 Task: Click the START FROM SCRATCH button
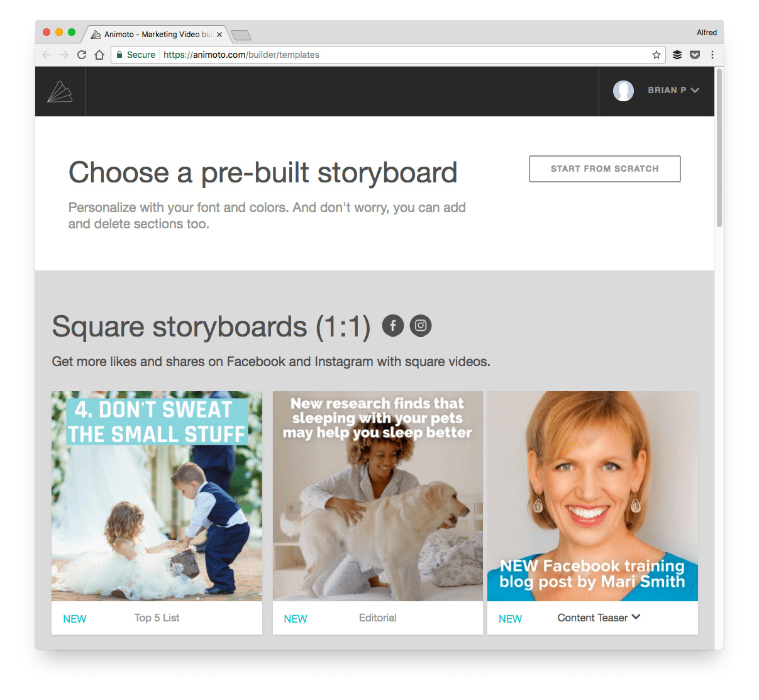pos(605,169)
